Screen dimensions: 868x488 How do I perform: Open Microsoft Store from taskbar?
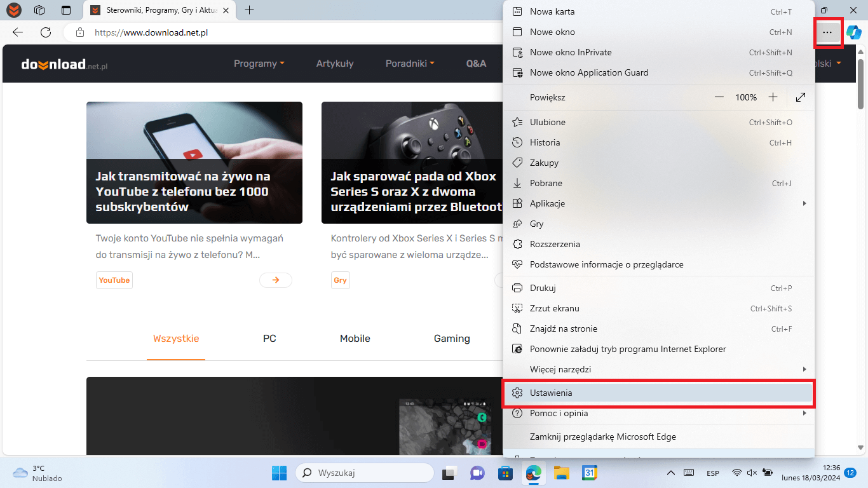pos(505,473)
